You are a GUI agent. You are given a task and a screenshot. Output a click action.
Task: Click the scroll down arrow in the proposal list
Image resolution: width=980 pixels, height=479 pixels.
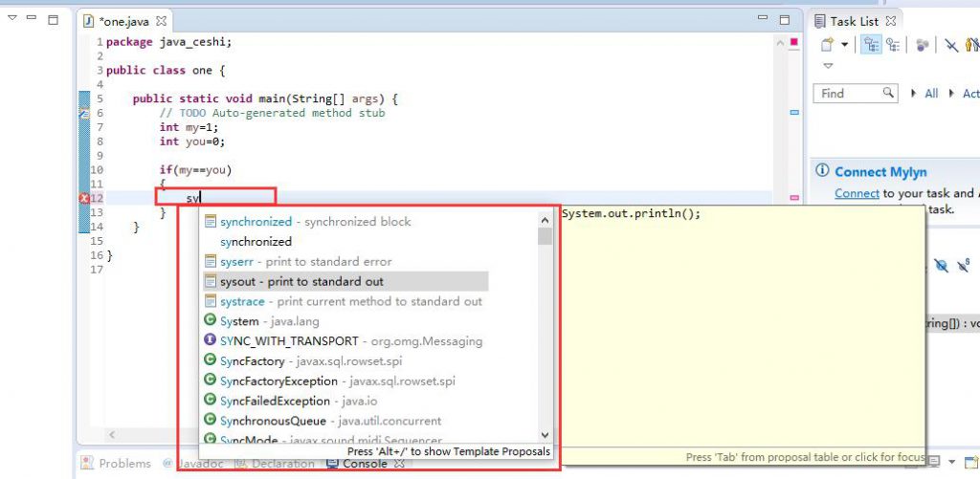click(x=546, y=434)
